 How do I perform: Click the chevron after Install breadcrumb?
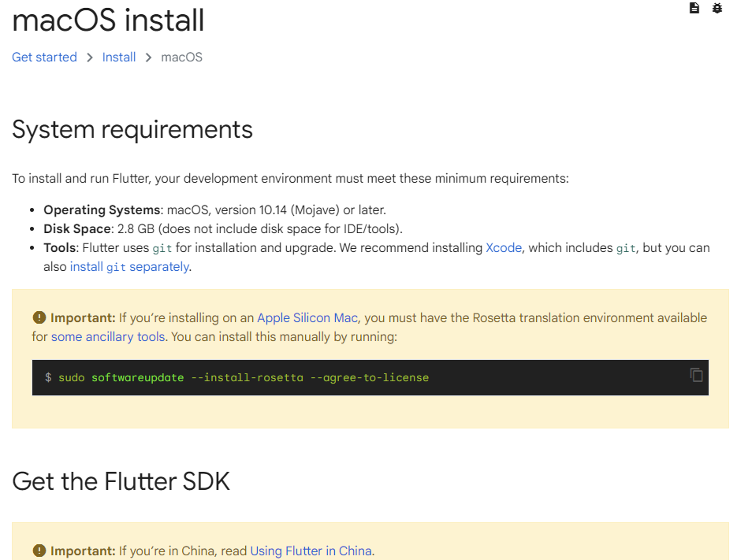click(x=148, y=57)
